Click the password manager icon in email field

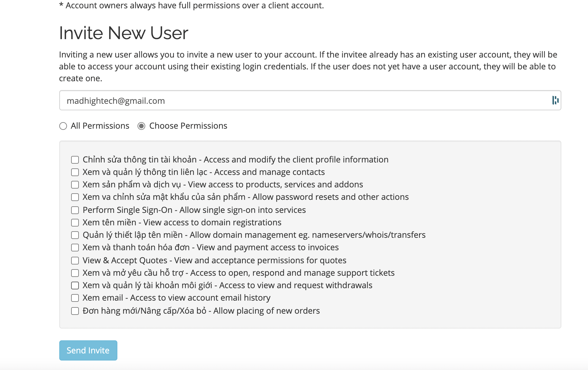pyautogui.click(x=555, y=100)
